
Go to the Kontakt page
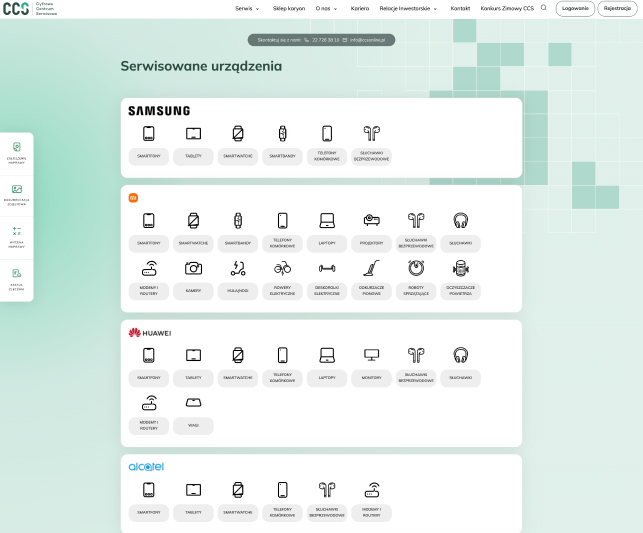click(x=460, y=8)
